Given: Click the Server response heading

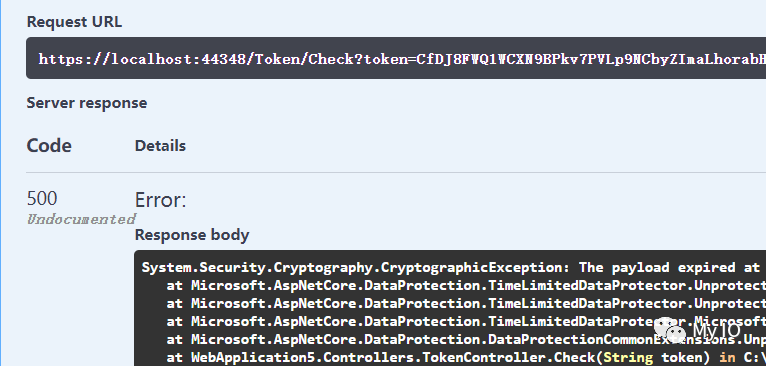Looking at the screenshot, I should 86,103.
